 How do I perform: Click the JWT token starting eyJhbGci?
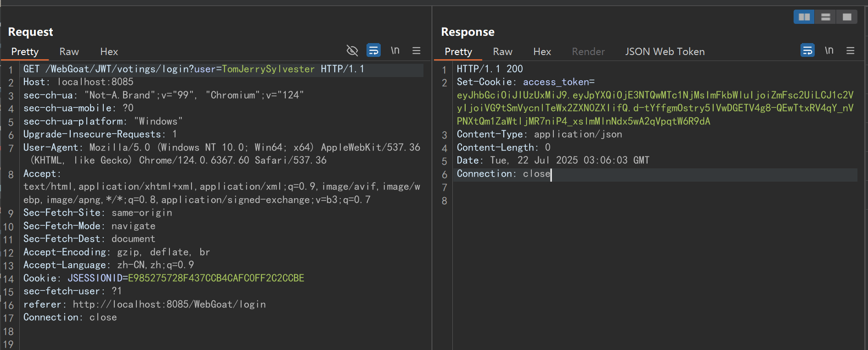655,108
